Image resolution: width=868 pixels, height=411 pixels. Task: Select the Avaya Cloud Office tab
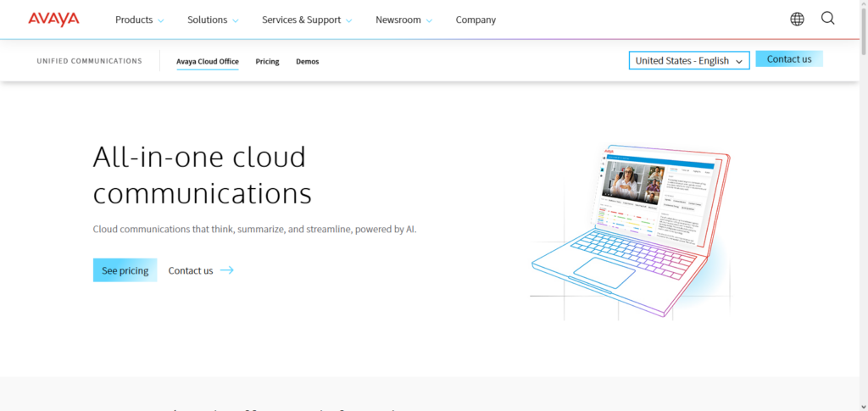pyautogui.click(x=208, y=61)
